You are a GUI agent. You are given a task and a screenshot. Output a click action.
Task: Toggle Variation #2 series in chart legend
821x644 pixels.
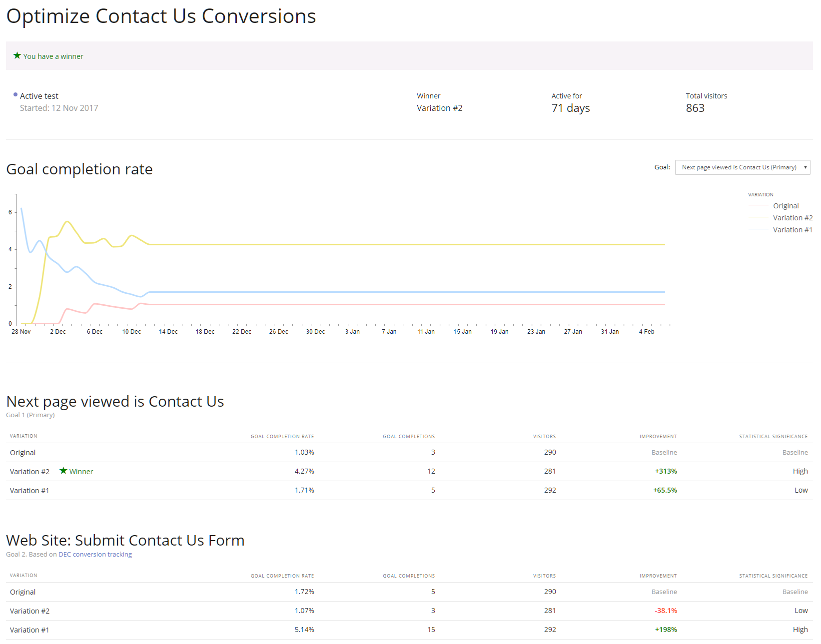(x=792, y=218)
